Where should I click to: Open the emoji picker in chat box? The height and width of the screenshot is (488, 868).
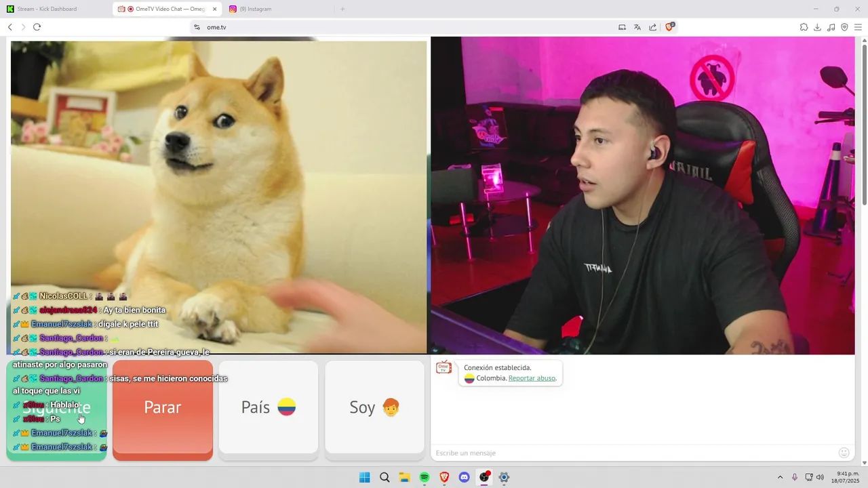point(844,453)
